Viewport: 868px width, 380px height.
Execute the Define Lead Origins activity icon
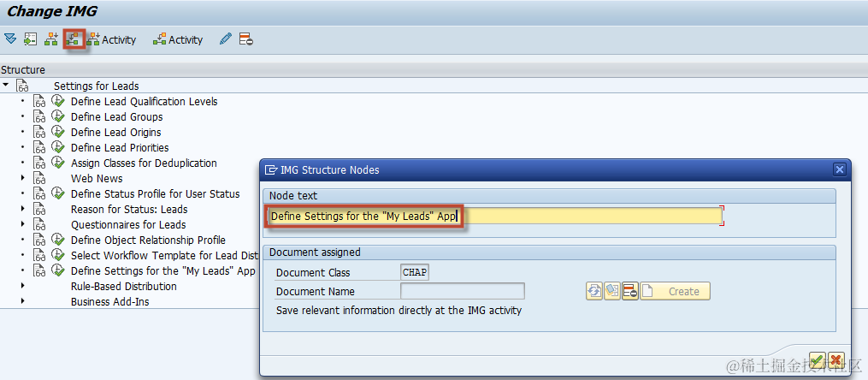pyautogui.click(x=57, y=132)
